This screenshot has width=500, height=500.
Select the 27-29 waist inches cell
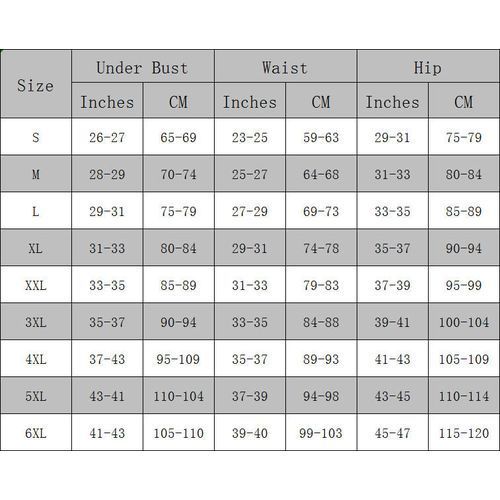[250, 211]
